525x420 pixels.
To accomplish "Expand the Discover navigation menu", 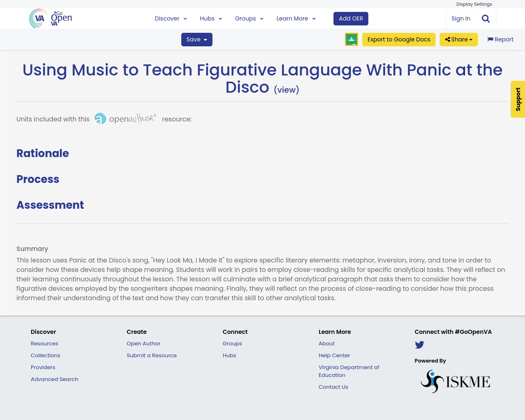I will click(170, 18).
